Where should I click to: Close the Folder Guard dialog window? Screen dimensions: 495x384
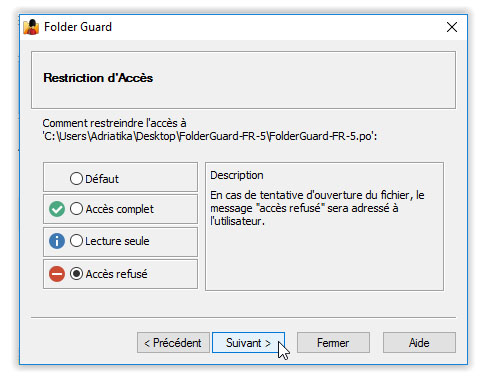(x=452, y=27)
